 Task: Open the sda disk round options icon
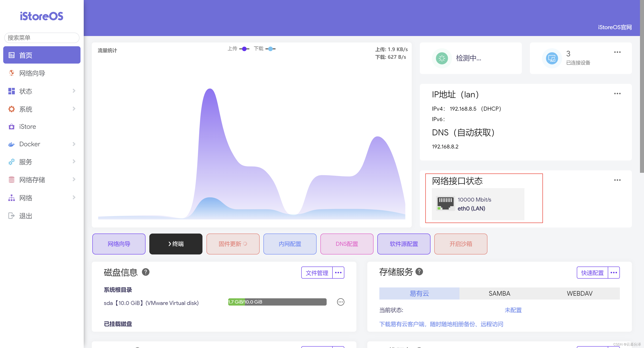[341, 302]
